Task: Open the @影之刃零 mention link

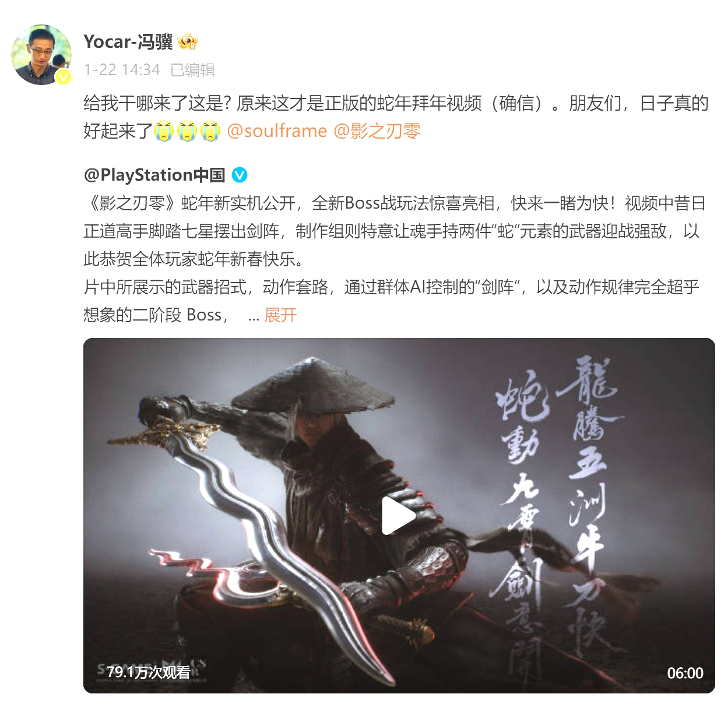Action: click(377, 131)
